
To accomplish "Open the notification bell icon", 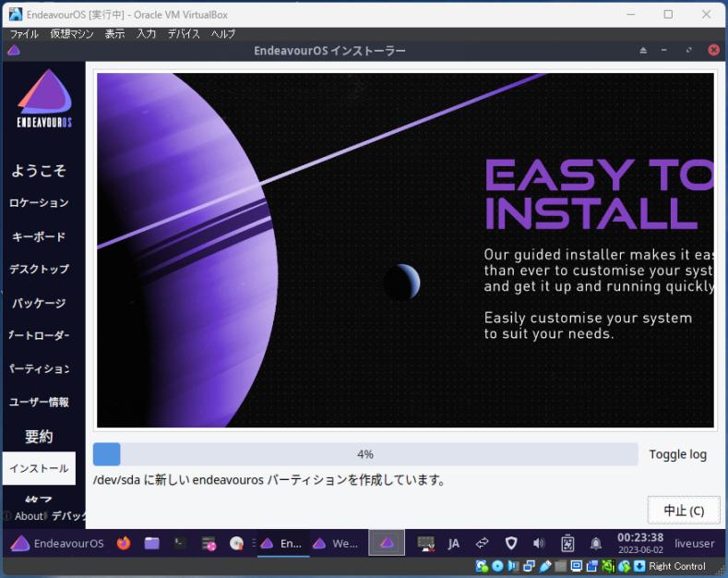I will (x=596, y=543).
